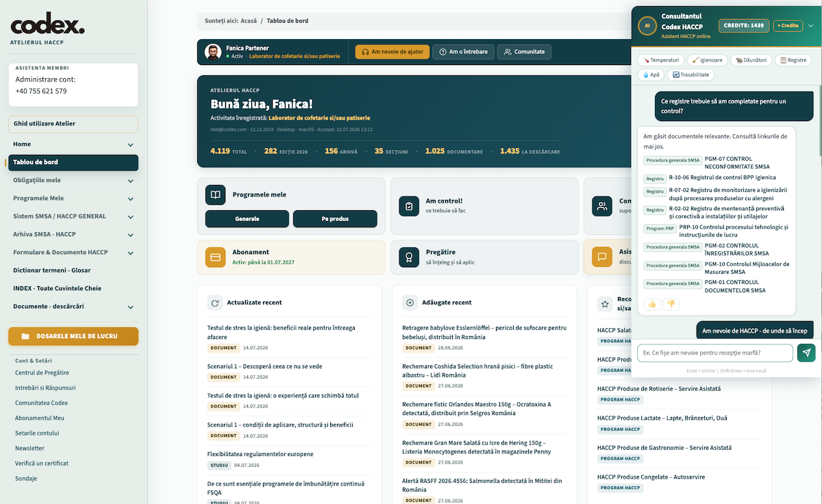Click thumbs down on assistant reply
The width and height of the screenshot is (822, 504).
click(x=671, y=304)
